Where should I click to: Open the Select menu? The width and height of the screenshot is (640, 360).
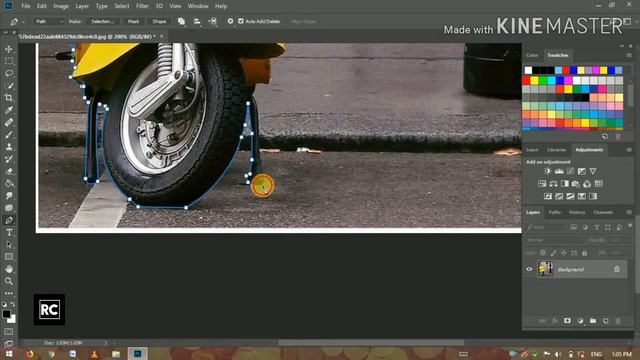tap(122, 6)
